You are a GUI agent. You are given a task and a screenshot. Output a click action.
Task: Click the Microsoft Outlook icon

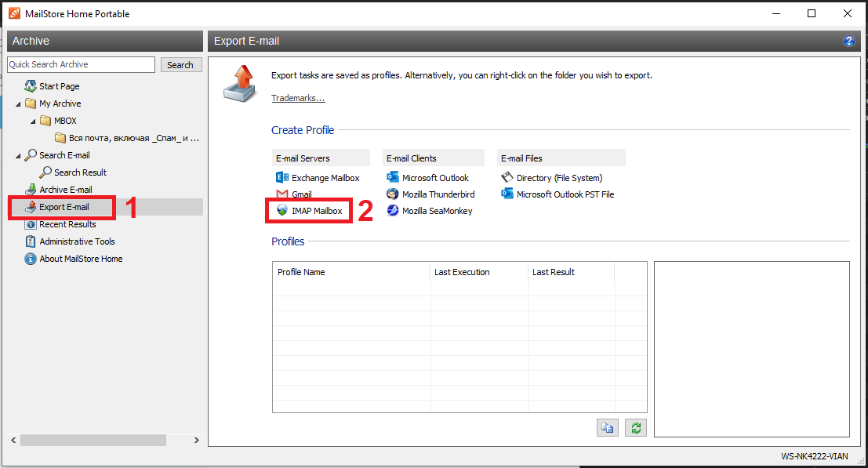393,177
